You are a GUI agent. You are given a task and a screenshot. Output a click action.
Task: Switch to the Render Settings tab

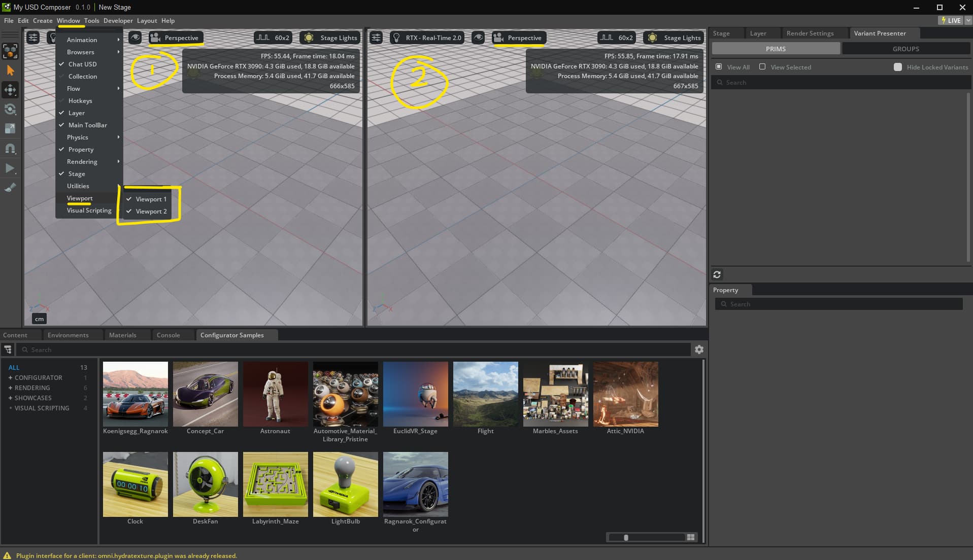tap(810, 33)
